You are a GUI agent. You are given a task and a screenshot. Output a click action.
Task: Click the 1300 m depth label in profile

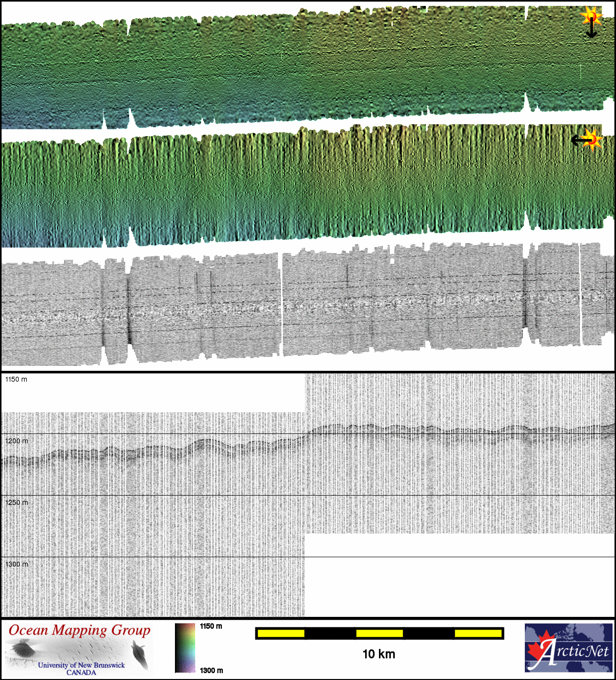(17, 564)
